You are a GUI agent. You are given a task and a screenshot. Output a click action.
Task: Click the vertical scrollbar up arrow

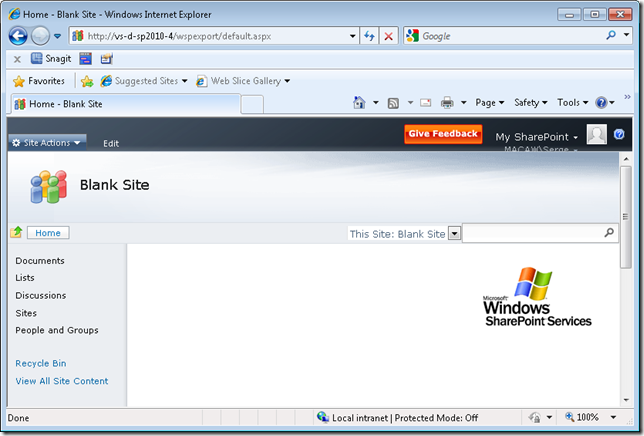[626, 159]
